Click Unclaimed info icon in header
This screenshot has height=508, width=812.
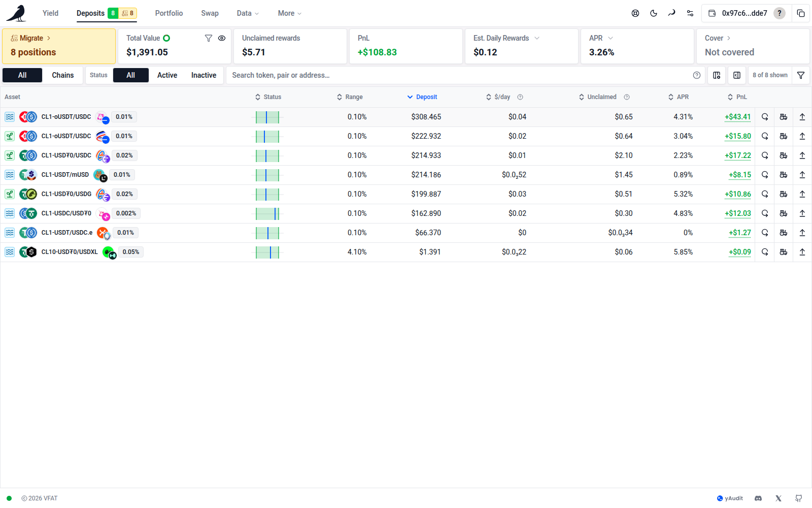coord(627,97)
